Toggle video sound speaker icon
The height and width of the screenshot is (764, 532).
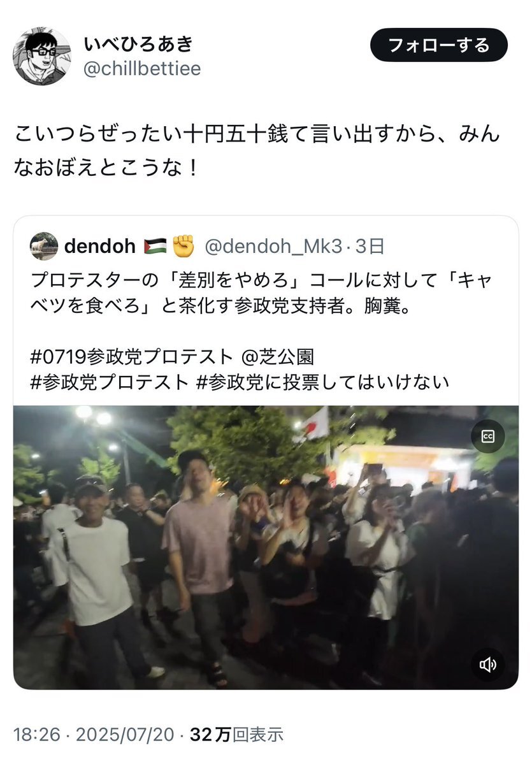point(487,664)
